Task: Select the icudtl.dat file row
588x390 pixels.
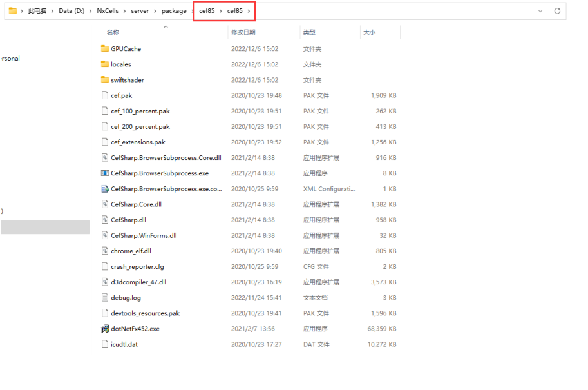Action: click(x=124, y=344)
